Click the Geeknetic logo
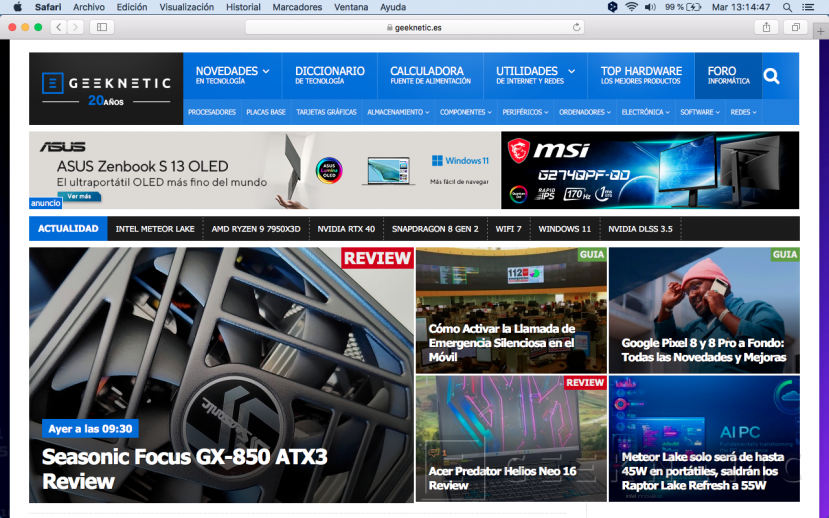Screen dimensions: 829x518 (x=106, y=88)
